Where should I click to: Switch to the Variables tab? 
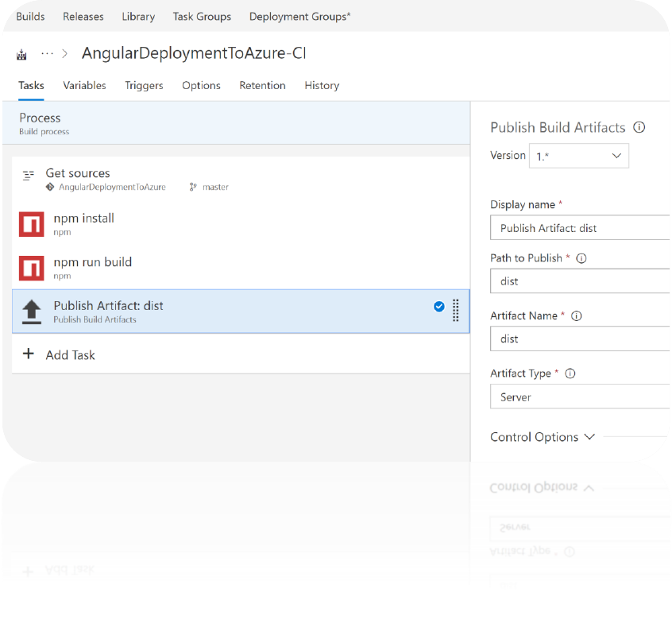click(84, 85)
